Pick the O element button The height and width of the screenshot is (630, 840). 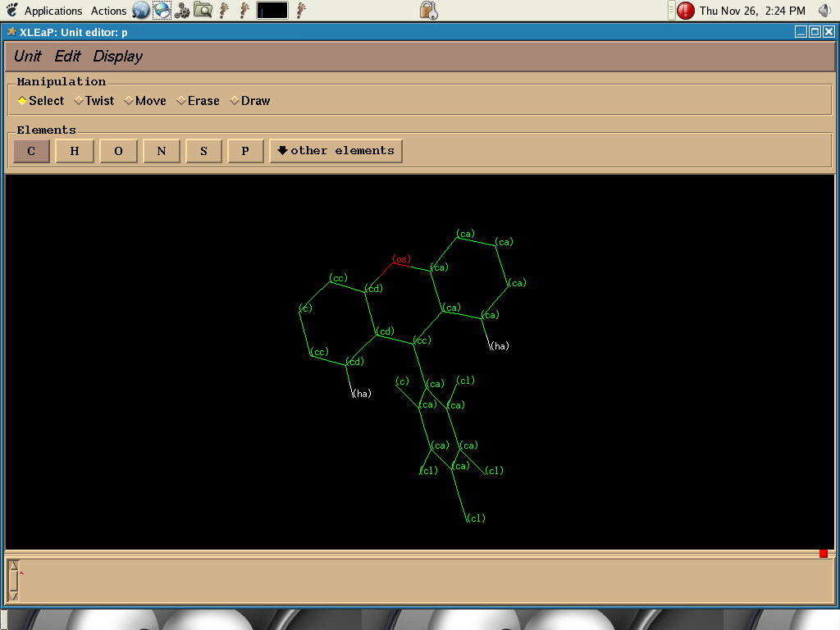[118, 151]
